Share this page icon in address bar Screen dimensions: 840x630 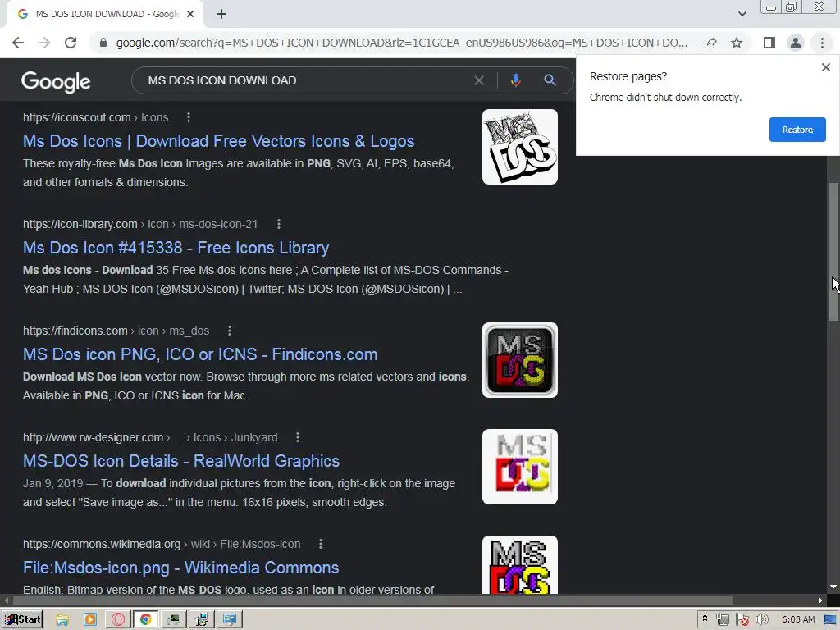pos(710,43)
